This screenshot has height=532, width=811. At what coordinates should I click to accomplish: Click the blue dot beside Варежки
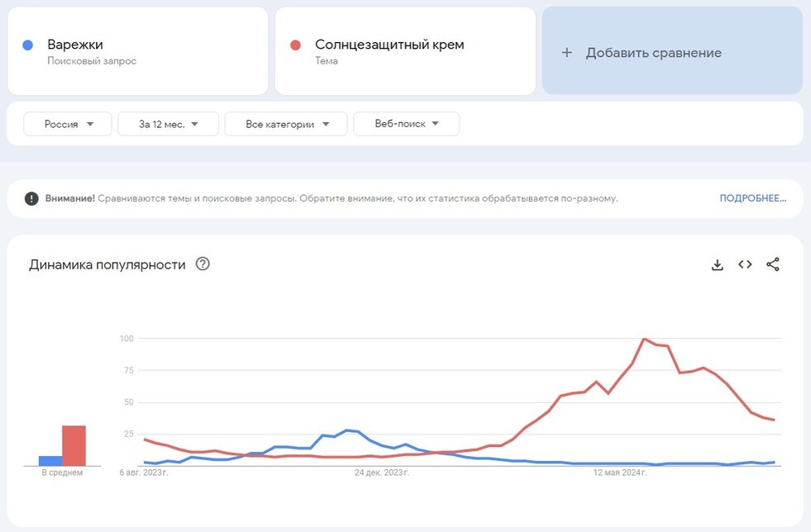[x=28, y=45]
